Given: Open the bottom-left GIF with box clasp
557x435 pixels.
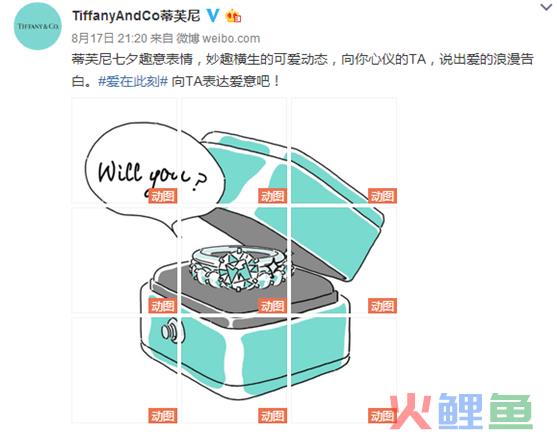Looking at the screenshot, I should (x=124, y=370).
